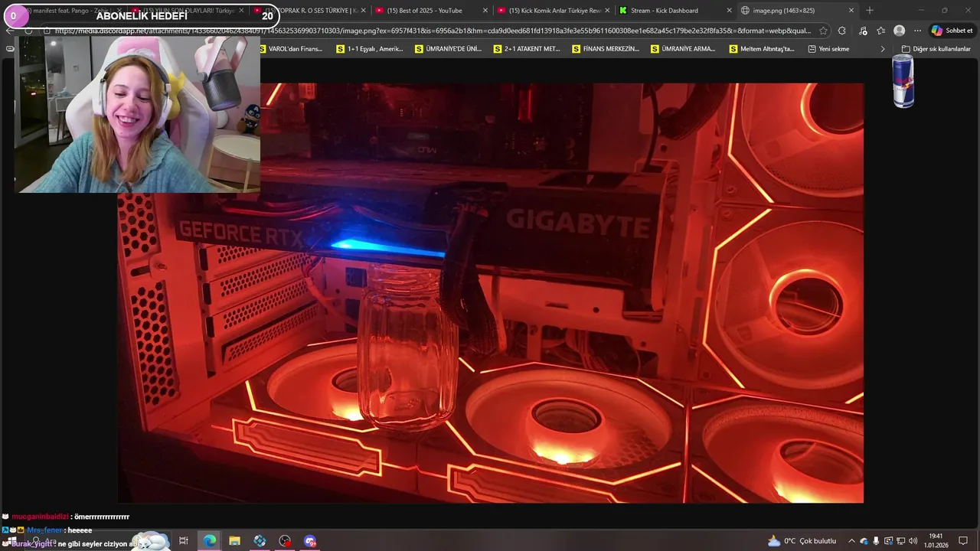This screenshot has height=551, width=980.
Task: Close the Stream - Kick Dashboard tab
Action: (729, 11)
